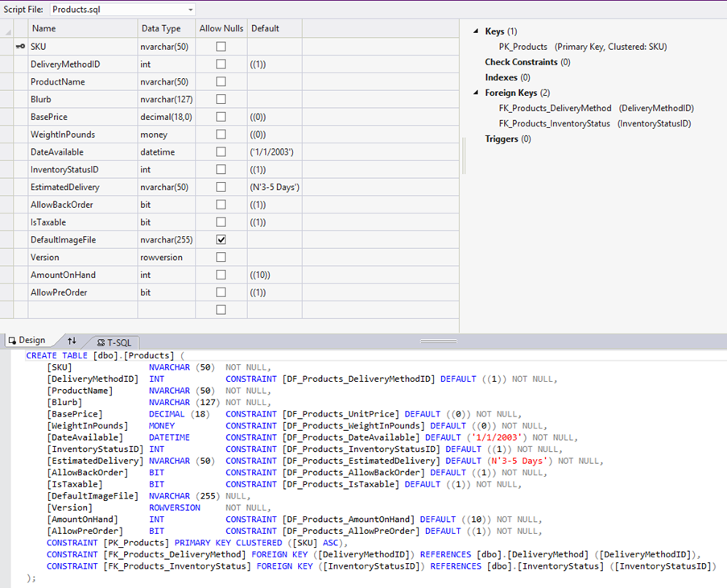Viewport: 727px width, 588px height.
Task: Click the ('1/1/2003') default value cell
Action: (x=275, y=152)
